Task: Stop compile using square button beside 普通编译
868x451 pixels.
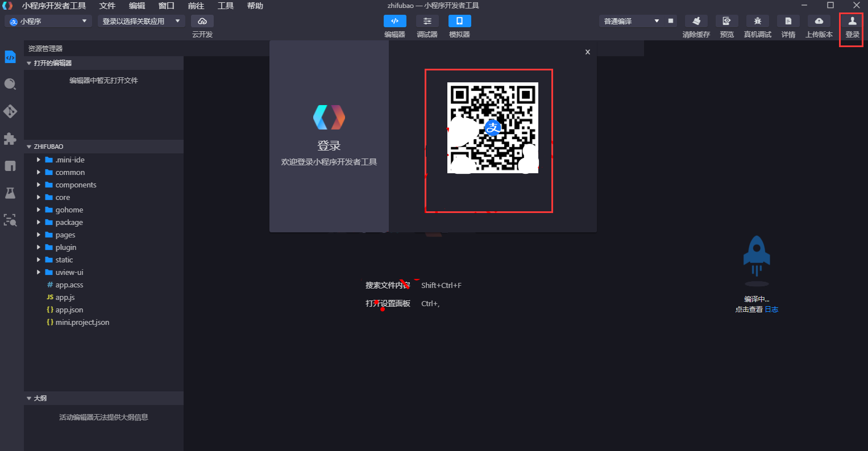Action: pos(671,21)
